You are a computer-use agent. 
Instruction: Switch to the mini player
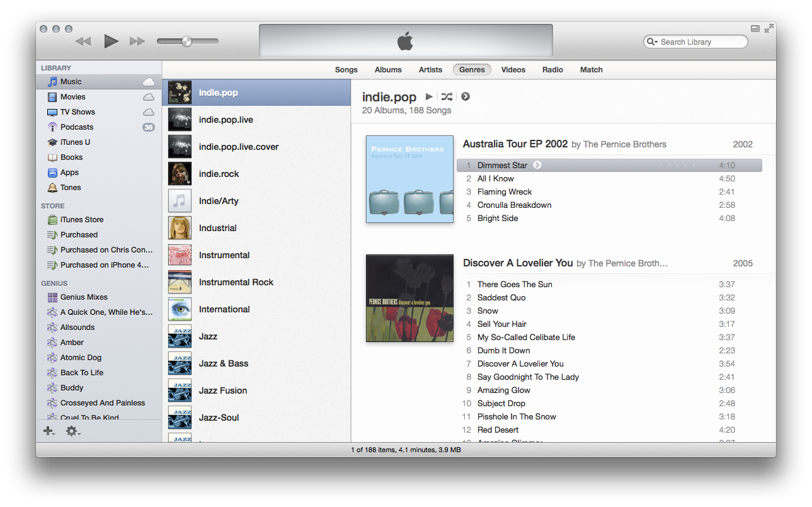tap(755, 28)
